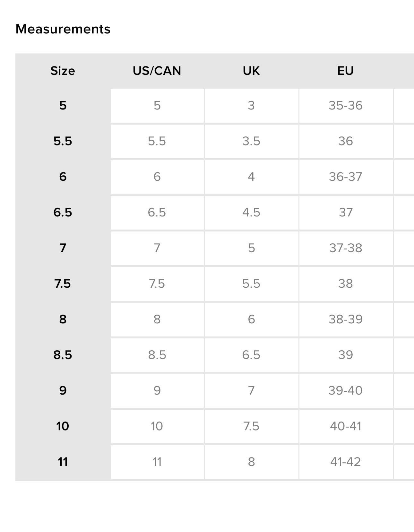The width and height of the screenshot is (414, 532).
Task: Click the EU 40-41 cell
Action: (x=346, y=426)
